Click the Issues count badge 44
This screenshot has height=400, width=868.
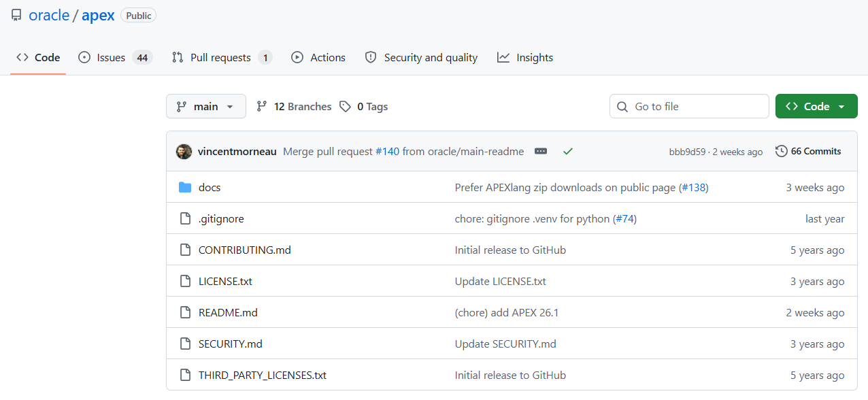142,58
